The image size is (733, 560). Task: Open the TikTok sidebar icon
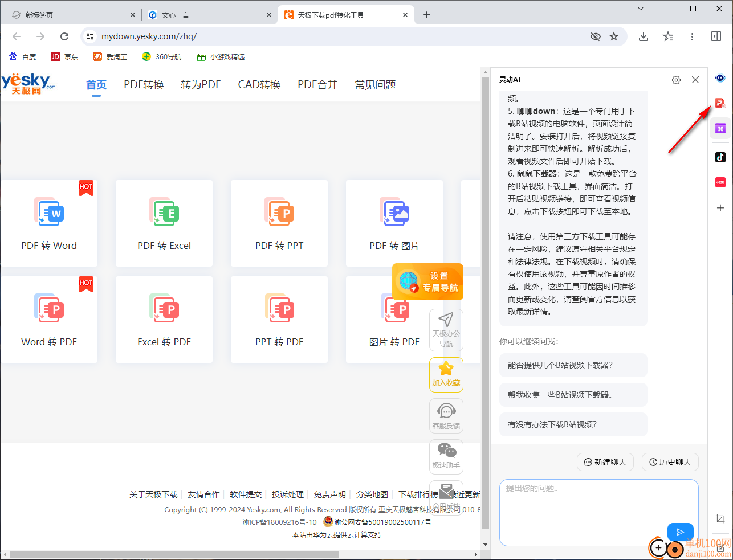[720, 157]
